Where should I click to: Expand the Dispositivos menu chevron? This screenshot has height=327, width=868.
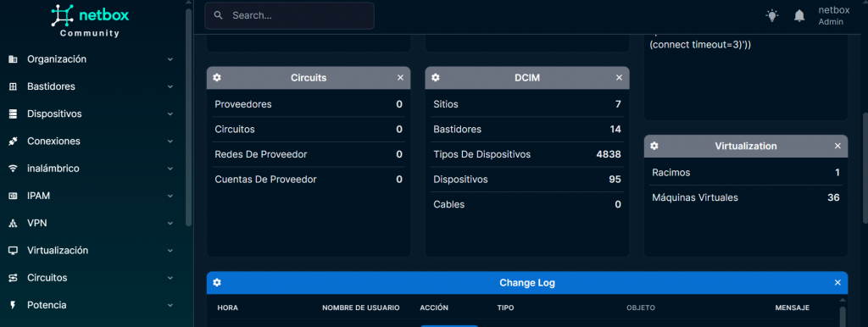170,114
